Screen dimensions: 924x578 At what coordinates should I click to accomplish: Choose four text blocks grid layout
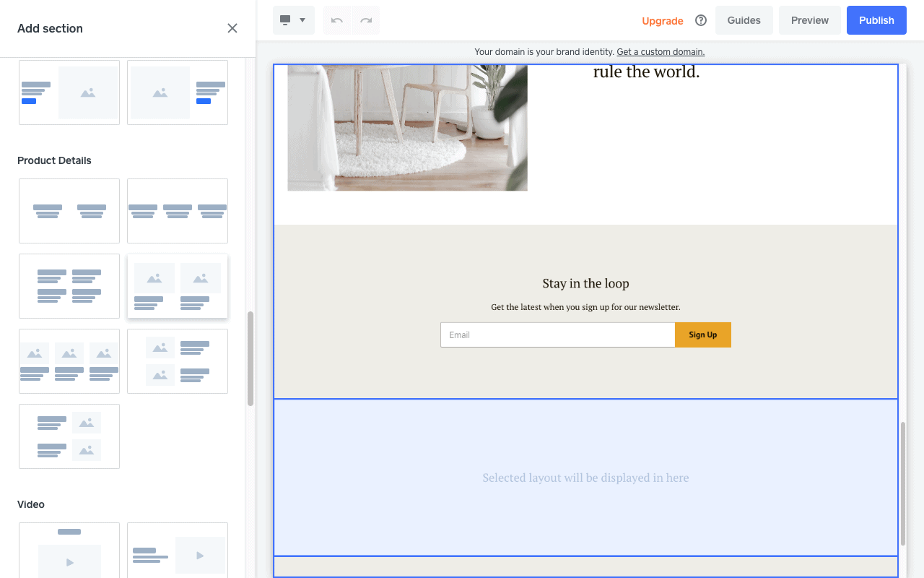tap(69, 286)
